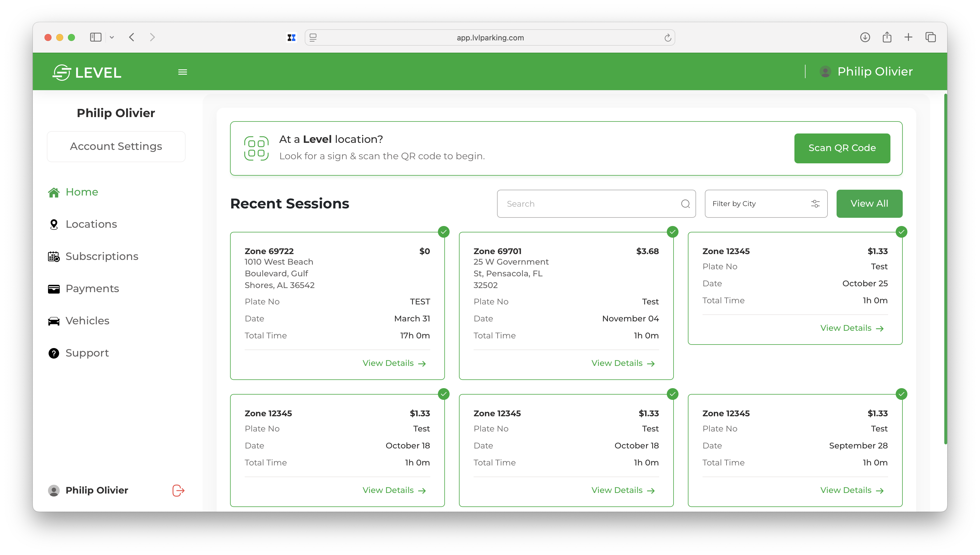This screenshot has width=980, height=555.
Task: Open the Filter by City dropdown
Action: click(x=766, y=204)
